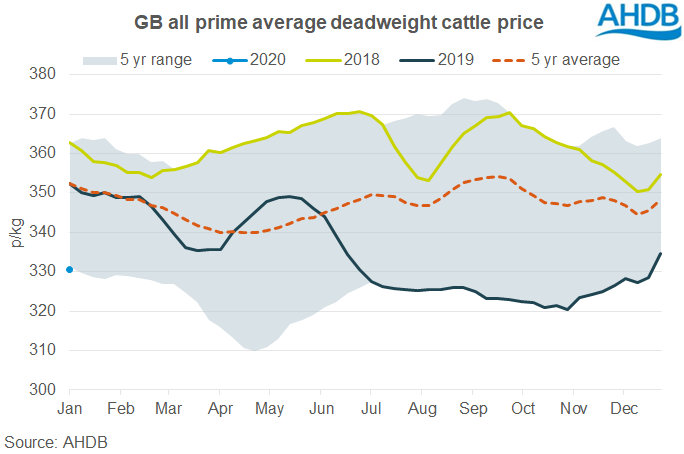The image size is (684, 454).
Task: Click the 5 yr range legend swatch
Action: click(x=101, y=60)
